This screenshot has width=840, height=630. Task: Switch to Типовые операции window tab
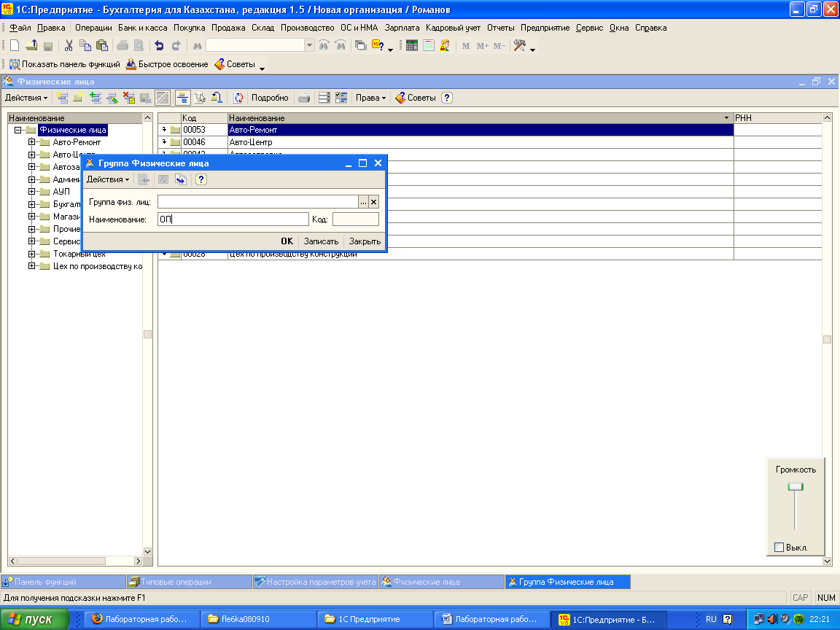click(x=189, y=582)
